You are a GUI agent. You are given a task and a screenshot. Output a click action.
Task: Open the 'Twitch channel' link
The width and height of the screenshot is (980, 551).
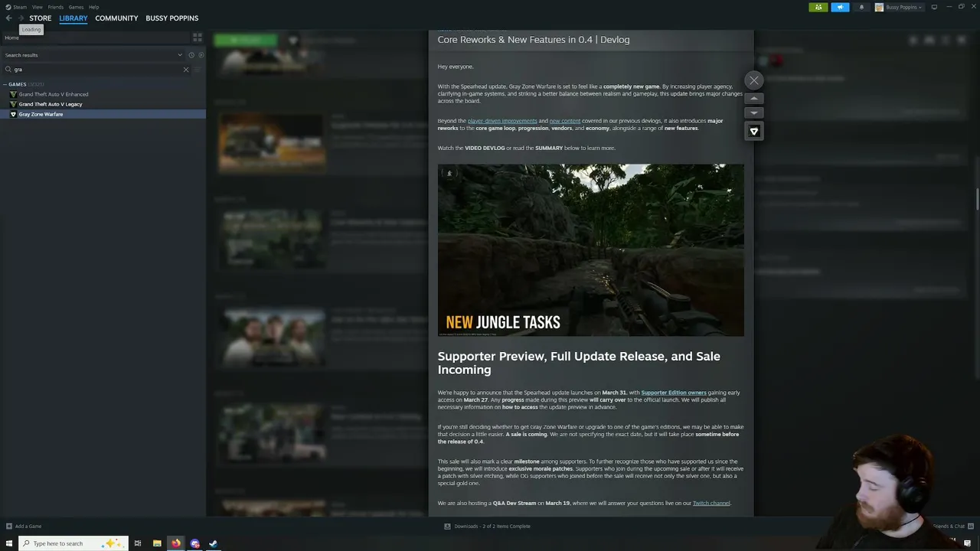coord(711,503)
